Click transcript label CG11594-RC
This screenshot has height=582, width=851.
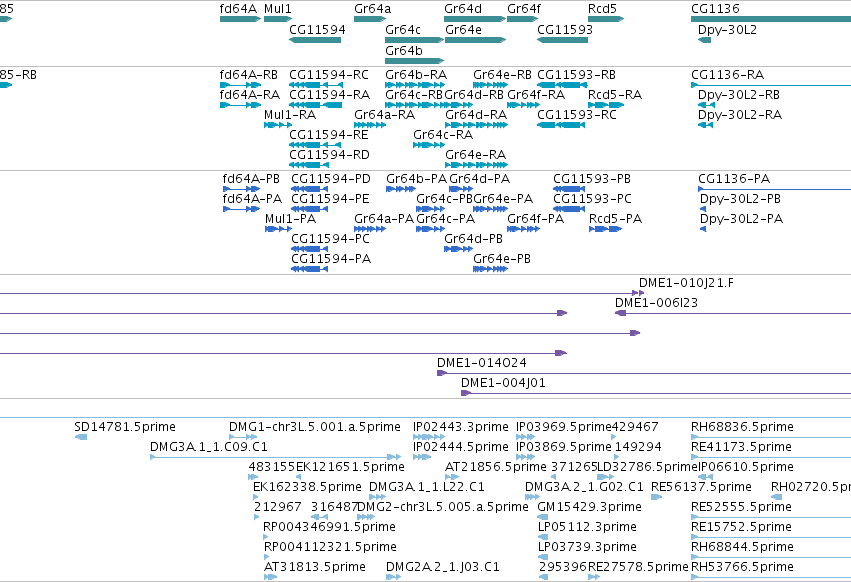[x=329, y=75]
